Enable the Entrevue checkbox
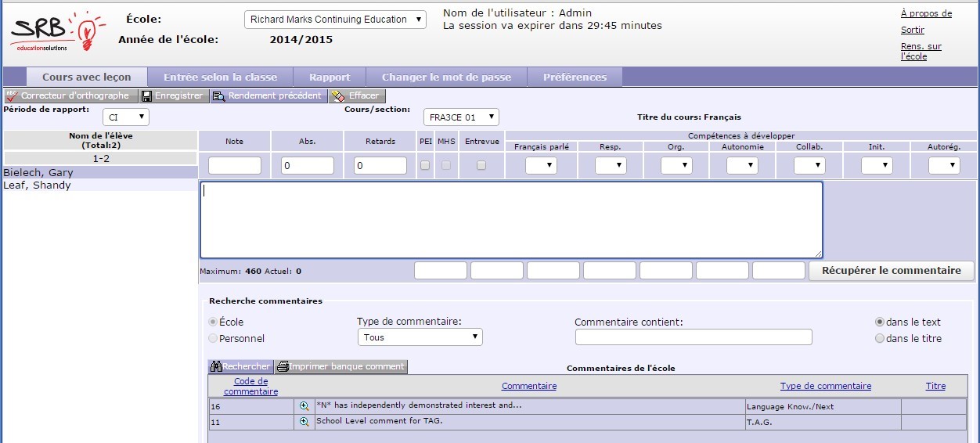Screen dimensions: 980x443 (481, 165)
